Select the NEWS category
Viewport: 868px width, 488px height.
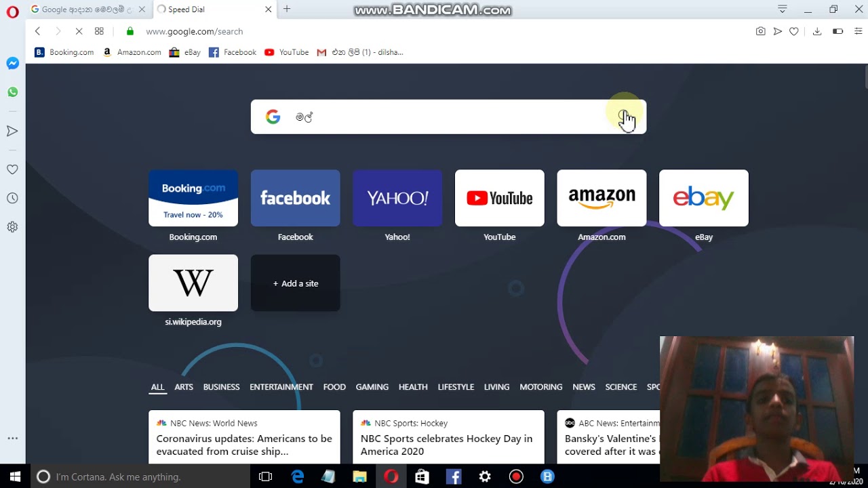(584, 387)
